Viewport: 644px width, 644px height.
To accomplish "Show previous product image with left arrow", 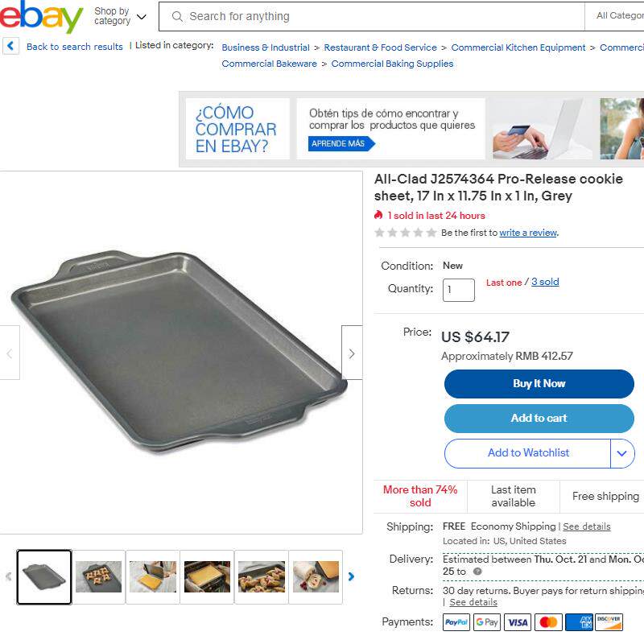I will [10, 353].
